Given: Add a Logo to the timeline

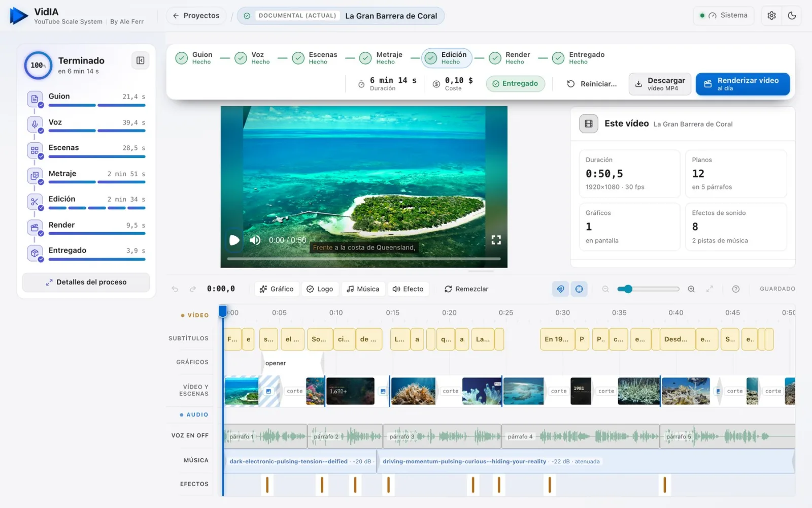Looking at the screenshot, I should pyautogui.click(x=320, y=289).
